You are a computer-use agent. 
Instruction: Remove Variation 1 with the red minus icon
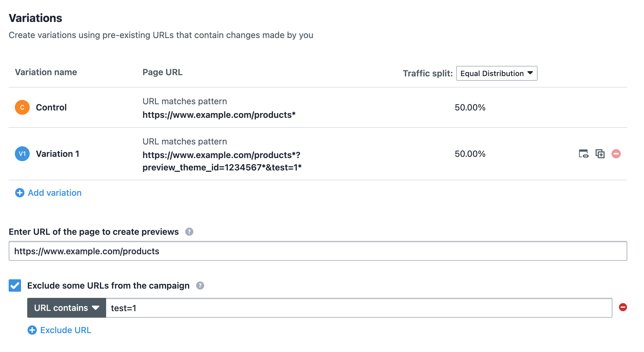(x=616, y=154)
